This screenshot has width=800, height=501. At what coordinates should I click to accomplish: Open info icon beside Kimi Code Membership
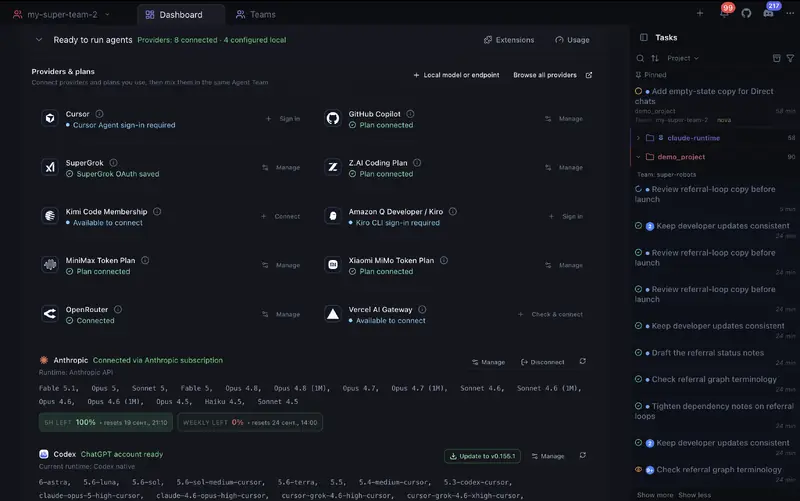(x=157, y=211)
